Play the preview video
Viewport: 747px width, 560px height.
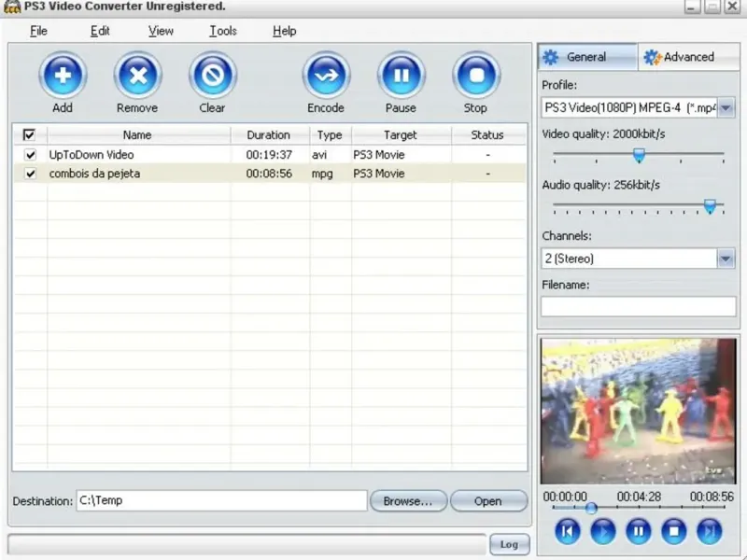(x=602, y=531)
